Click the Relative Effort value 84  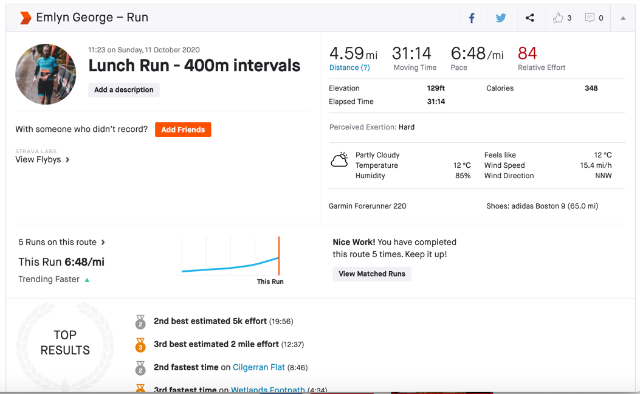(x=527, y=53)
